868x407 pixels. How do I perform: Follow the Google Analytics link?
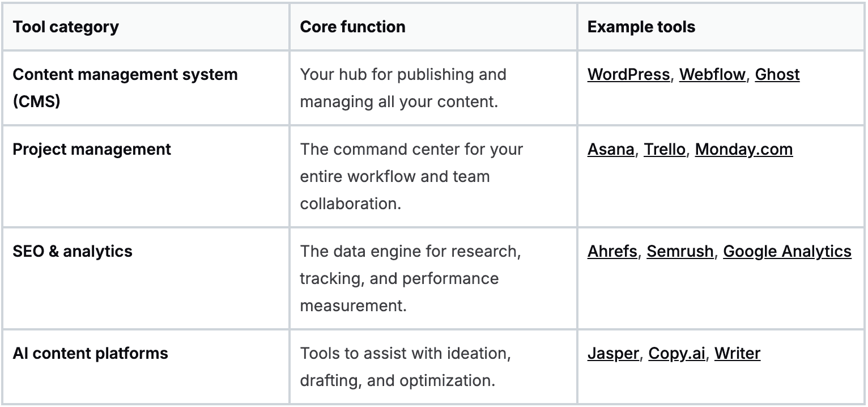tap(787, 252)
